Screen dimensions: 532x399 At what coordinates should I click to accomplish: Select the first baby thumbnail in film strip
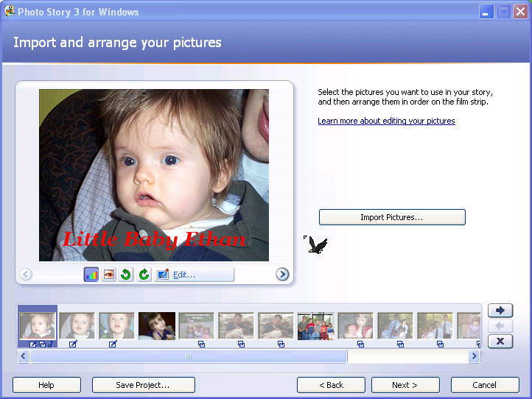[x=38, y=326]
